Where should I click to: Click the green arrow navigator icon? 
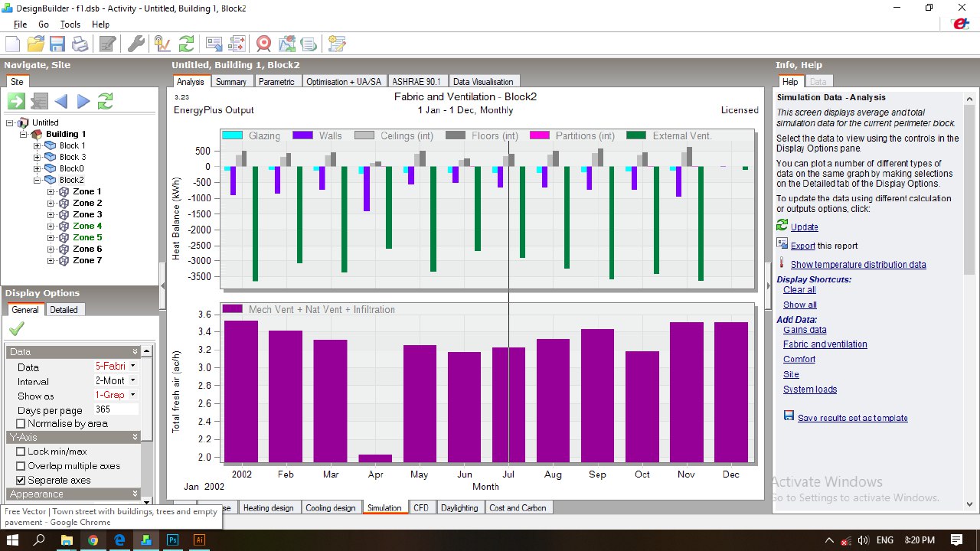click(16, 101)
